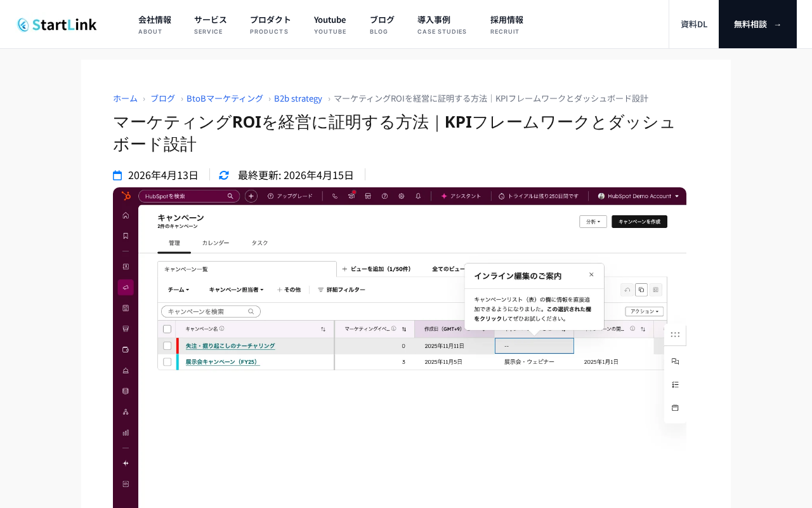Follow the ブログ breadcrumb link
Viewport: 812px width, 508px height.
click(162, 98)
